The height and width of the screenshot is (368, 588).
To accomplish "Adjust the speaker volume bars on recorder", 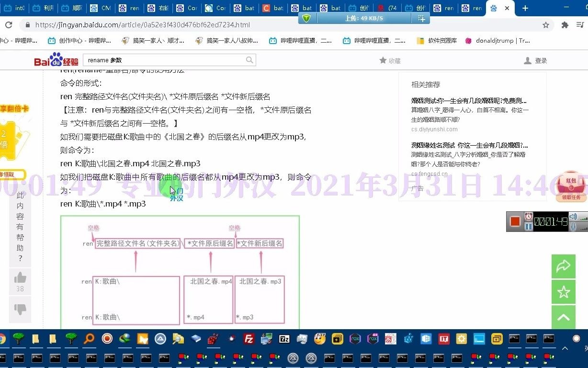I will [x=583, y=219].
